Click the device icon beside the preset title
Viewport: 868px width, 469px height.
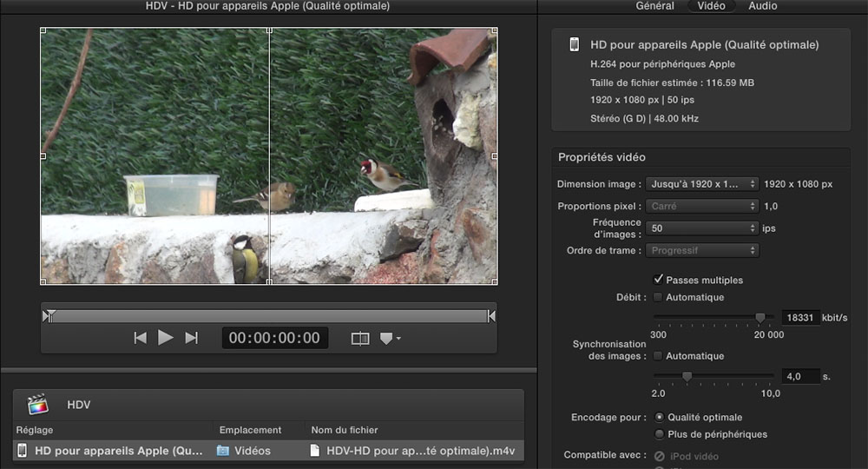click(x=574, y=44)
